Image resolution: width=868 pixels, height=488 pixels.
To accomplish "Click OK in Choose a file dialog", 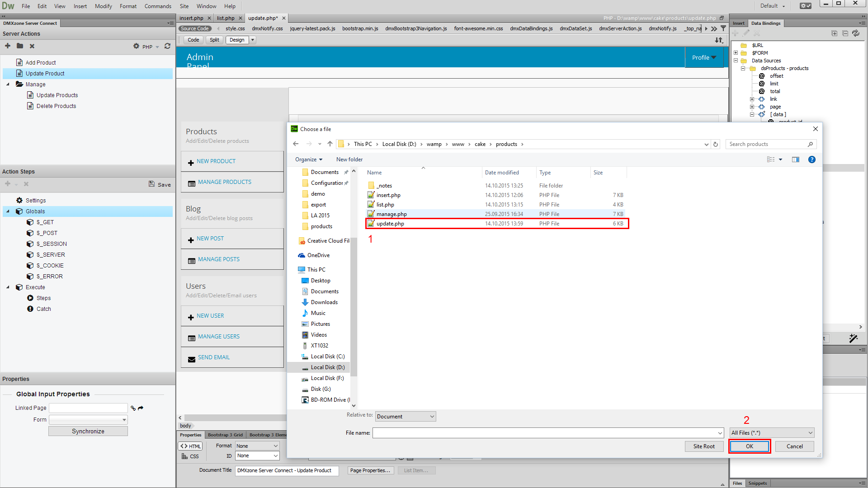I will pyautogui.click(x=750, y=446).
